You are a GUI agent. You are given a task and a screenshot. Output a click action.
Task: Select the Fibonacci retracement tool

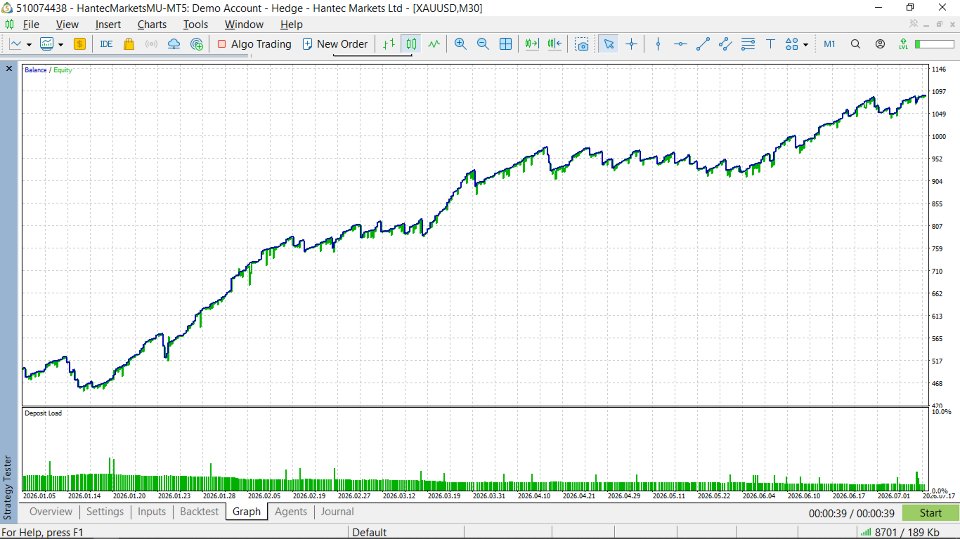(748, 44)
